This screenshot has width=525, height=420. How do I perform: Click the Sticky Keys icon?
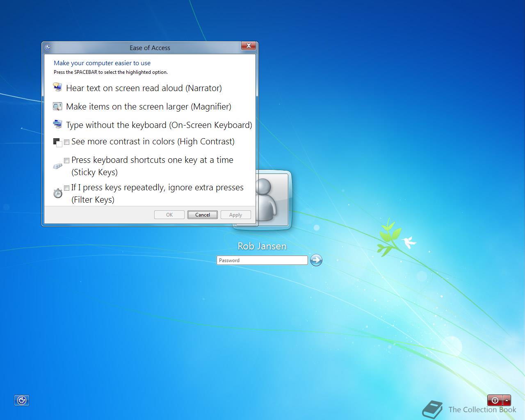click(57, 166)
